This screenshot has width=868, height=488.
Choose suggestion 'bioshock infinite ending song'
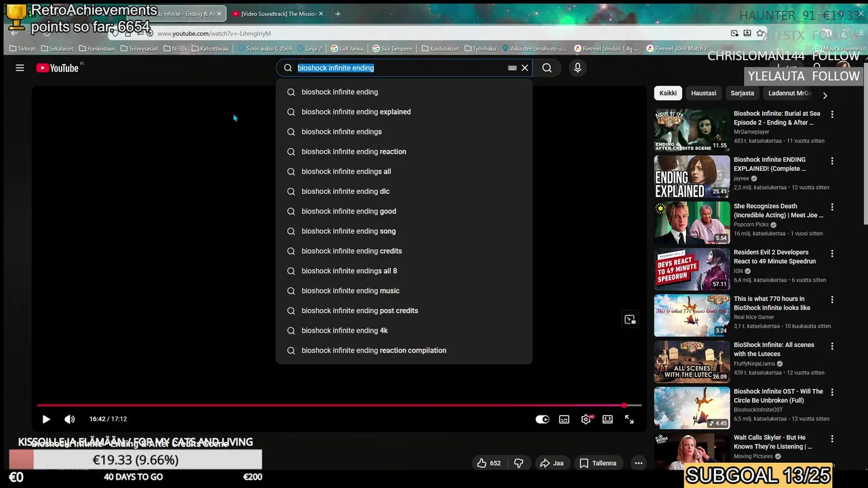[404, 231]
